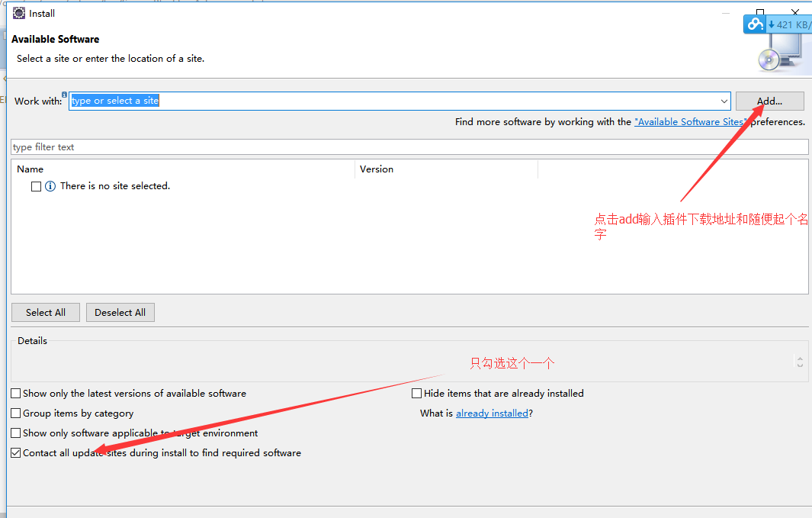Click the 'Add...' button
812x518 pixels.
[x=769, y=101]
